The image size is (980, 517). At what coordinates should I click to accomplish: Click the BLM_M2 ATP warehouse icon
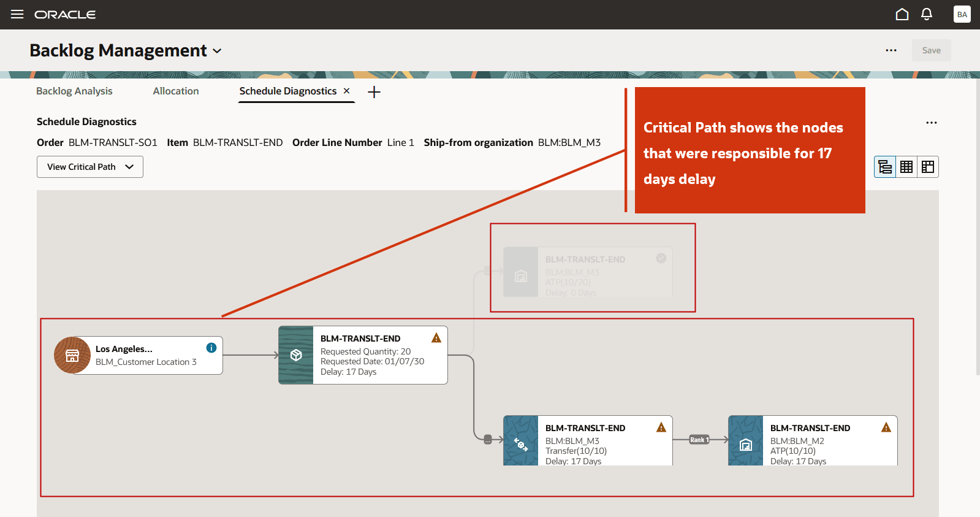point(746,444)
